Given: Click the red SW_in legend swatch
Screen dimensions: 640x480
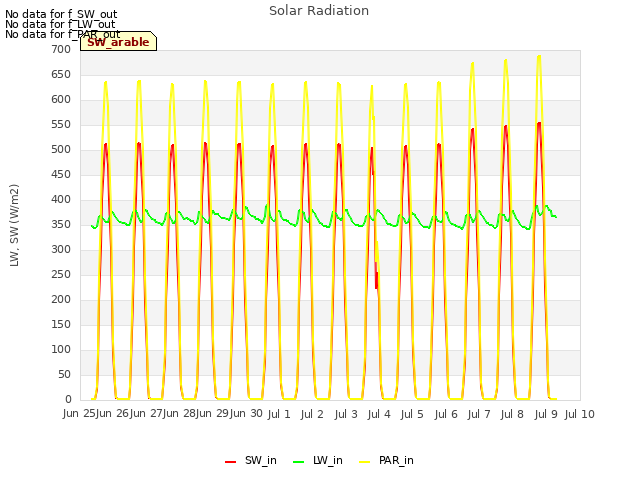Looking at the screenshot, I should pyautogui.click(x=231, y=462).
